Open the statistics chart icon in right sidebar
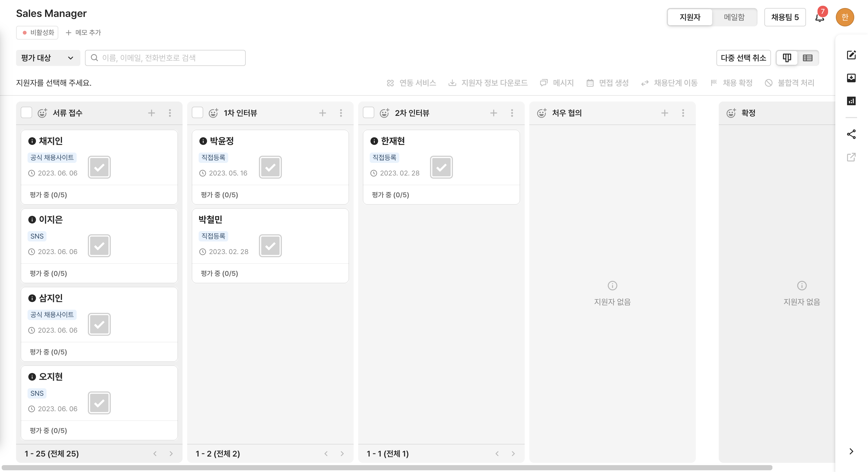Viewport: 868px width, 472px height. click(x=851, y=101)
